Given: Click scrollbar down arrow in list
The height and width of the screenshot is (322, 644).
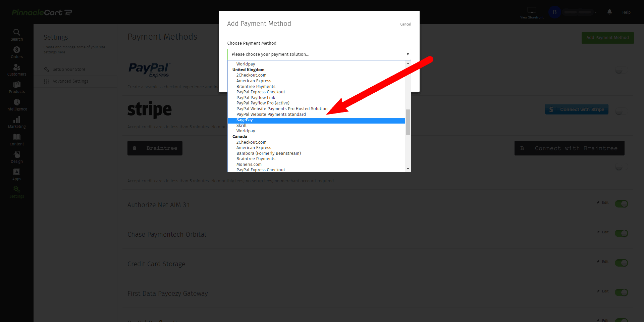Looking at the screenshot, I should 408,169.
